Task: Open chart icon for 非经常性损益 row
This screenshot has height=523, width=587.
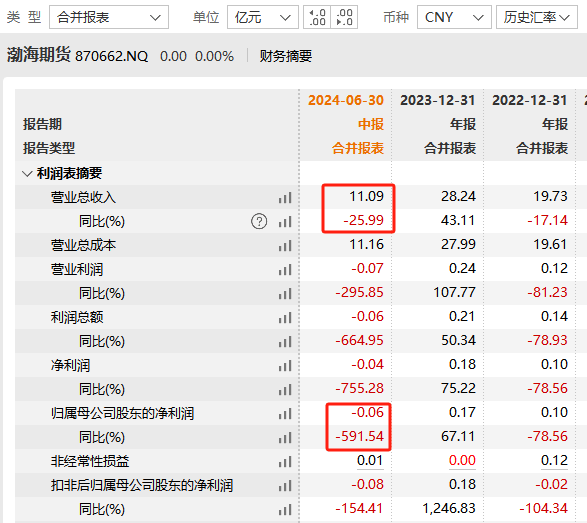Action: click(285, 462)
